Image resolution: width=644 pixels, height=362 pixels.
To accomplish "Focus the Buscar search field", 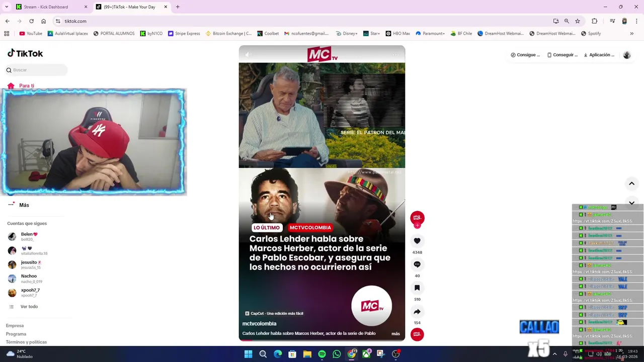I will (36, 70).
